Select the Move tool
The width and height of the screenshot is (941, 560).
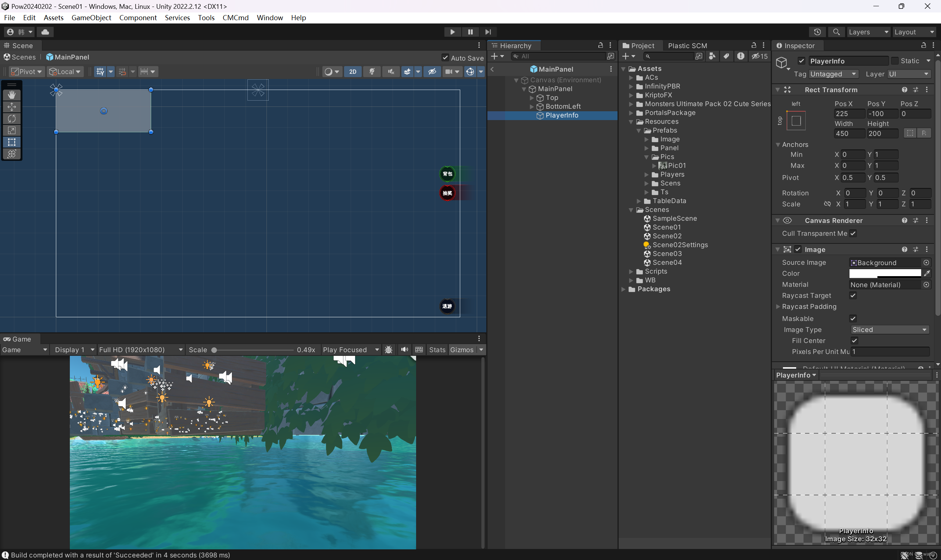pyautogui.click(x=12, y=107)
